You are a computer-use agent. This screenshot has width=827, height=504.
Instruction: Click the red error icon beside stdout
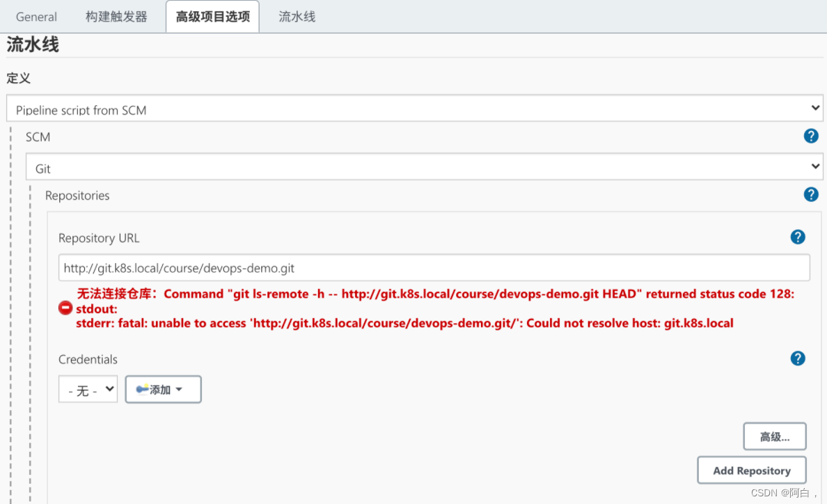coord(65,308)
